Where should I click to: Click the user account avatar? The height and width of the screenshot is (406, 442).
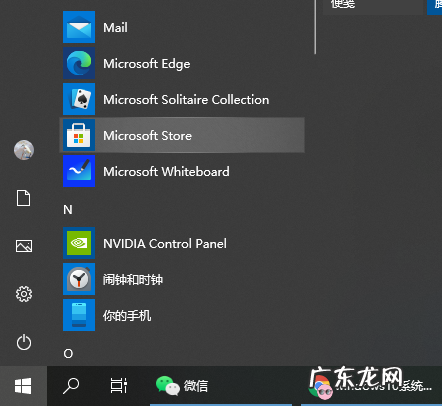pyautogui.click(x=24, y=150)
